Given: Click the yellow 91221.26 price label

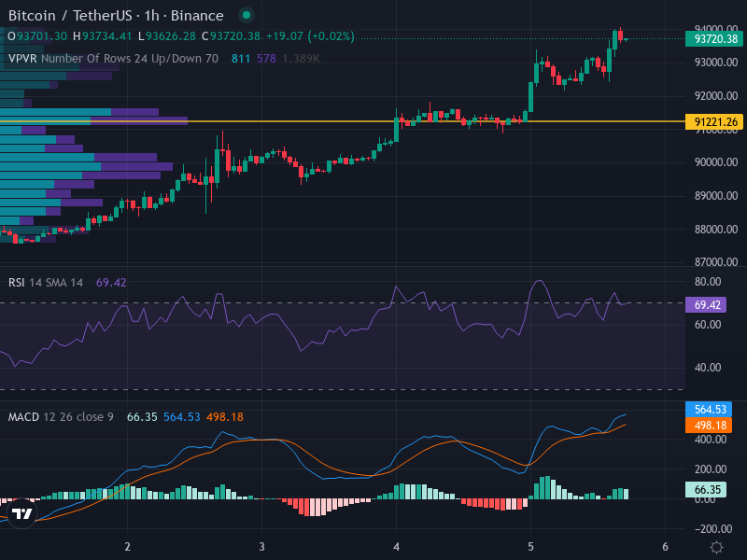Looking at the screenshot, I should pyautogui.click(x=714, y=121).
